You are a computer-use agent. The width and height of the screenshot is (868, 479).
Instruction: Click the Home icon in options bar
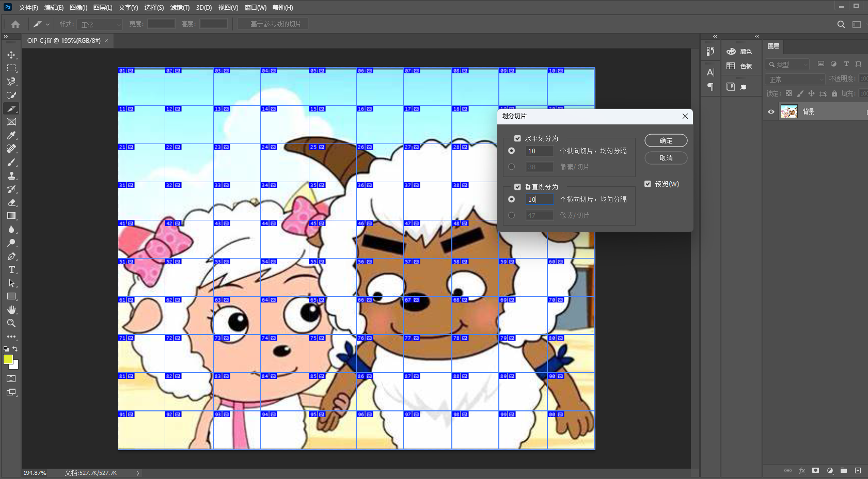tap(15, 24)
